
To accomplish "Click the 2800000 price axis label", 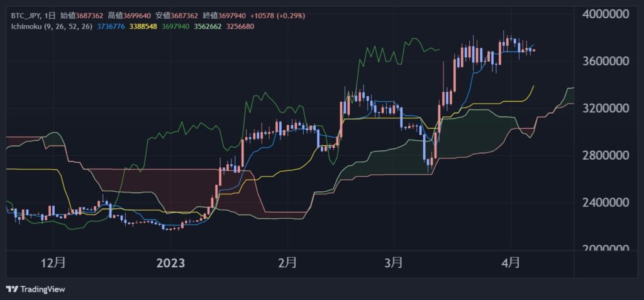I will click(x=606, y=156).
